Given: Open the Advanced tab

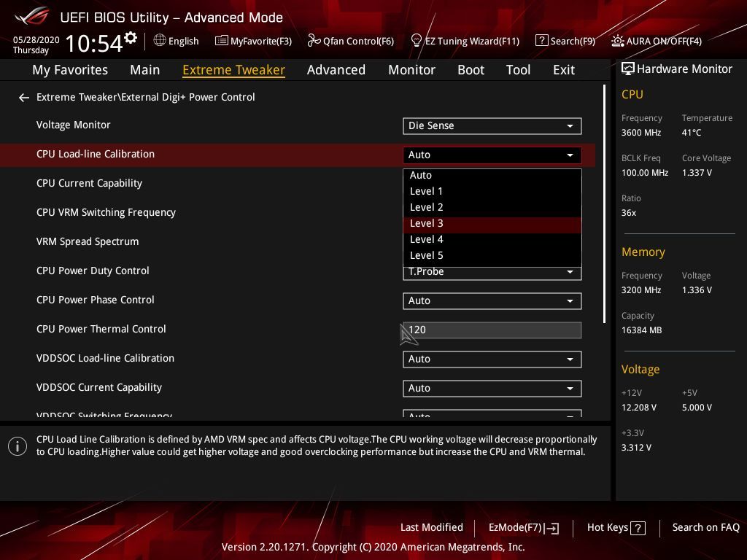Looking at the screenshot, I should pyautogui.click(x=336, y=70).
